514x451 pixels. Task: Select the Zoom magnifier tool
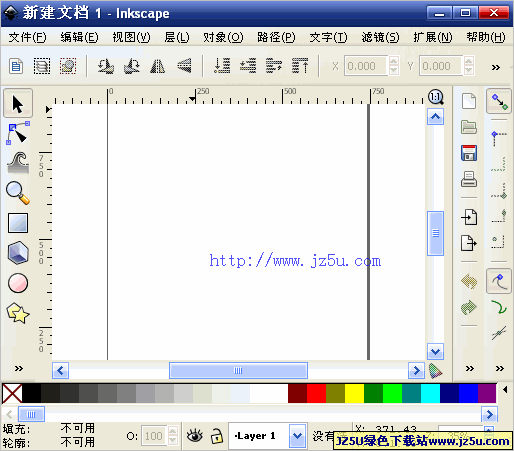(18, 193)
